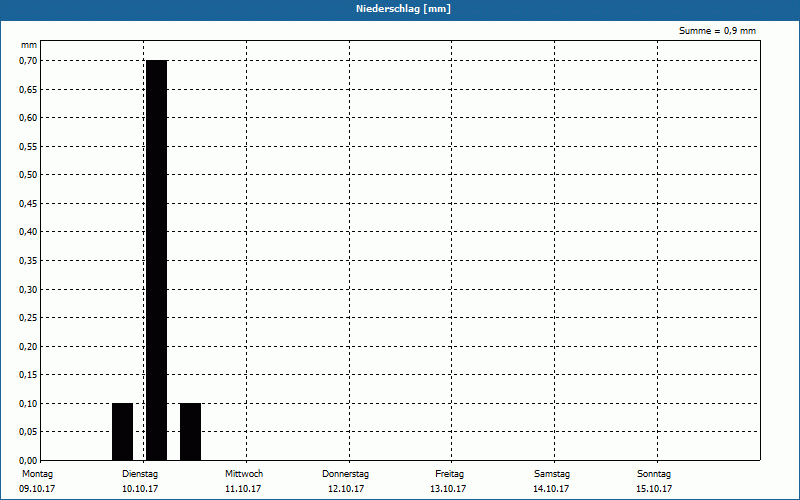Click the '0,55' y-axis value
Image resolution: width=800 pixels, height=500 pixels.
pyautogui.click(x=28, y=146)
